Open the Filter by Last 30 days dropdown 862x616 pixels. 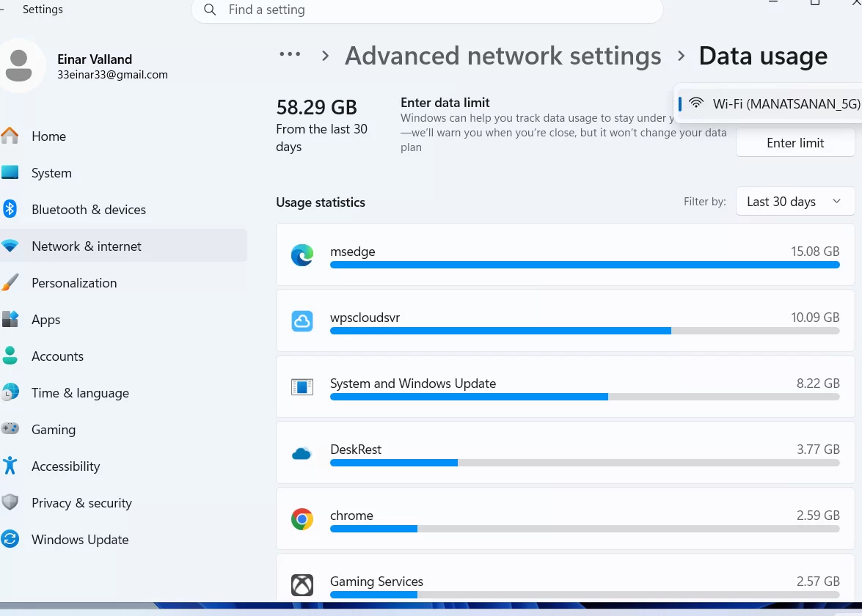coord(795,202)
